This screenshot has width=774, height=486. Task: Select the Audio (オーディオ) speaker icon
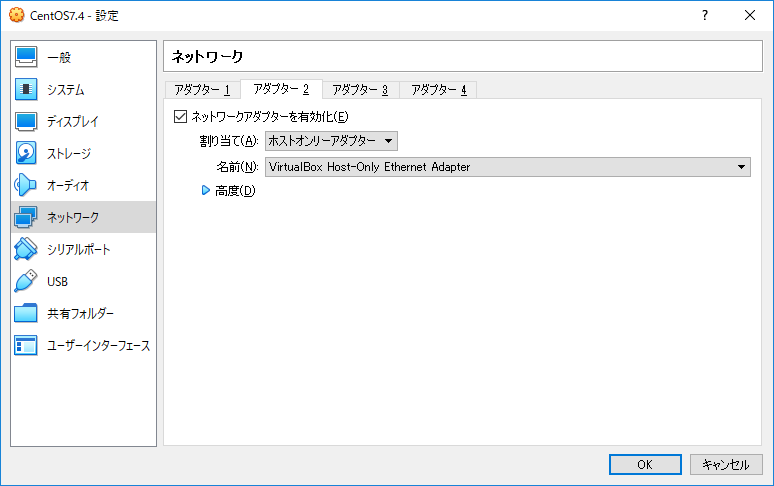[x=27, y=186]
